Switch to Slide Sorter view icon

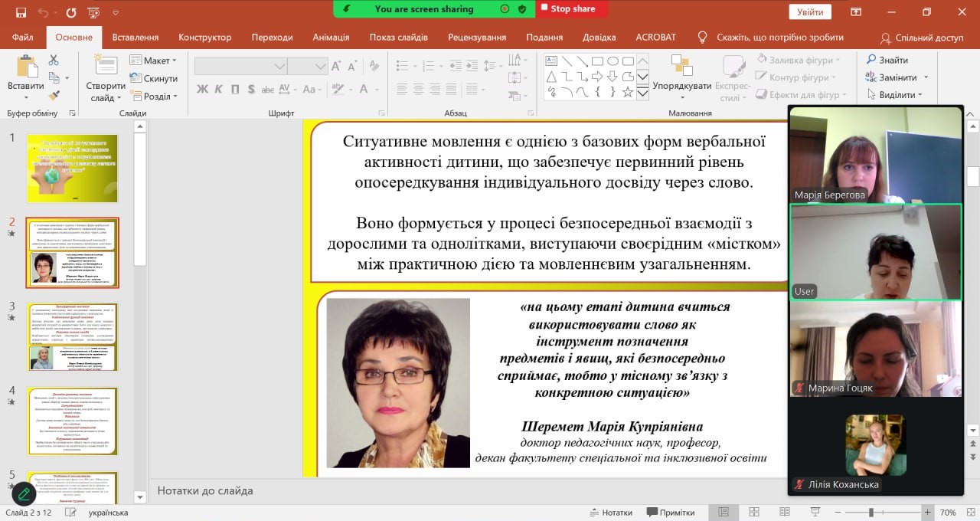pyautogui.click(x=753, y=513)
